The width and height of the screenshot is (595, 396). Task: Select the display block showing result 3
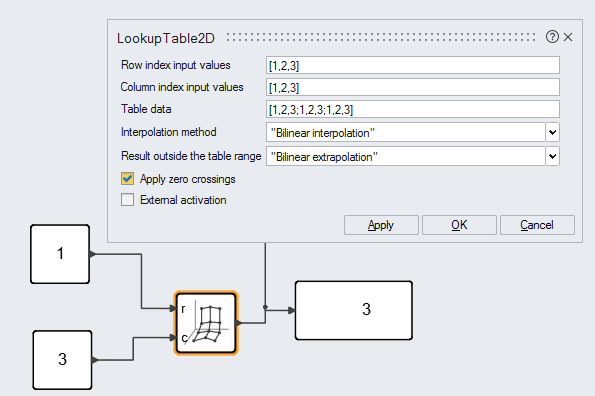(x=354, y=310)
